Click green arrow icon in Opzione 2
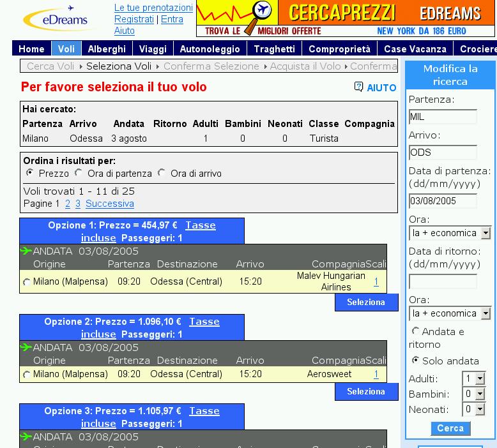The width and height of the screenshot is (497, 448). tap(26, 347)
